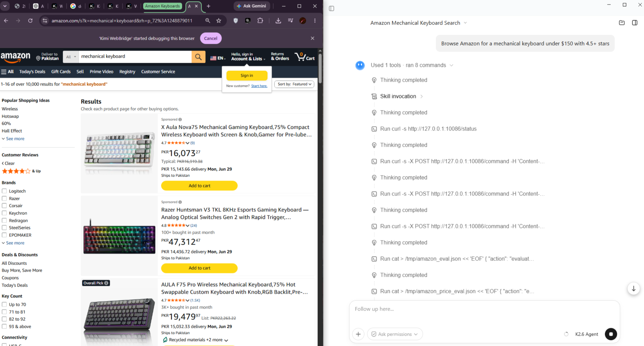Open the Kimi folder icon

point(622,23)
